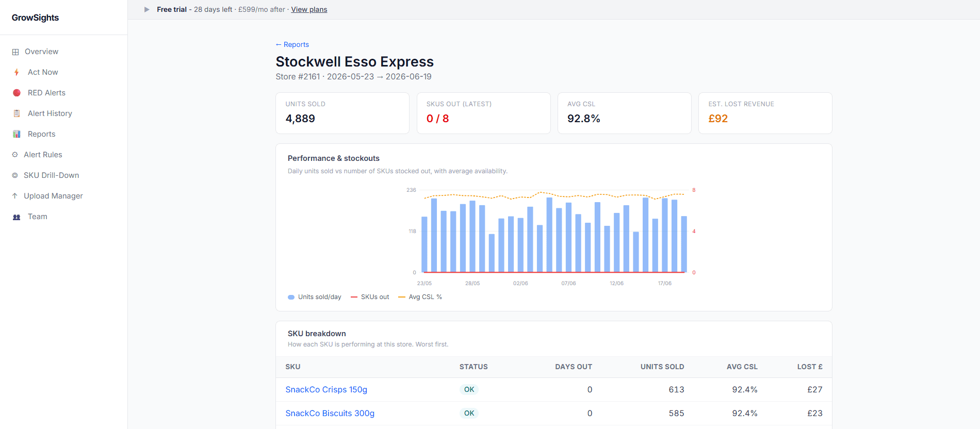Click the GrowSights logo
Image resolution: width=980 pixels, height=429 pixels.
35,18
